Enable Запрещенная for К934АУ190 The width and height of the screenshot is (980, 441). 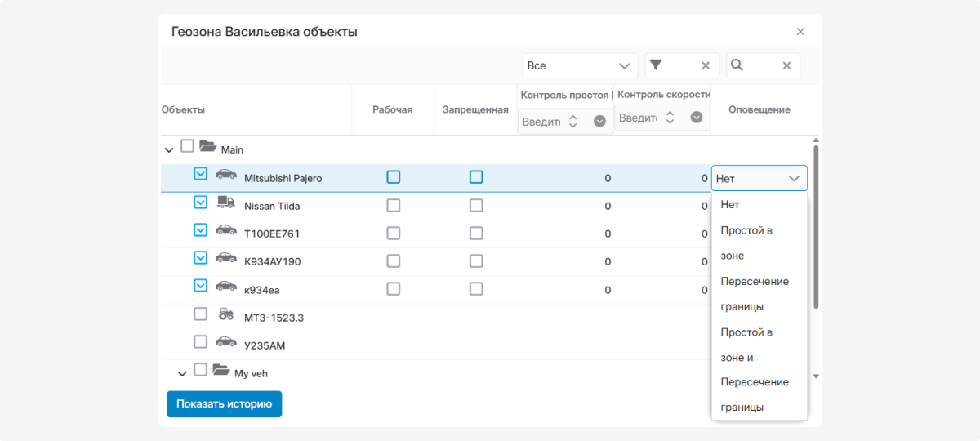coord(476,261)
